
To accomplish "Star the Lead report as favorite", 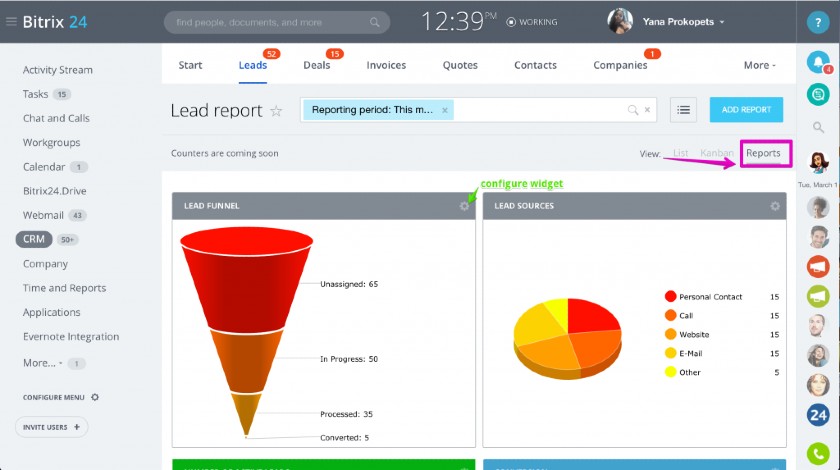I will point(276,111).
